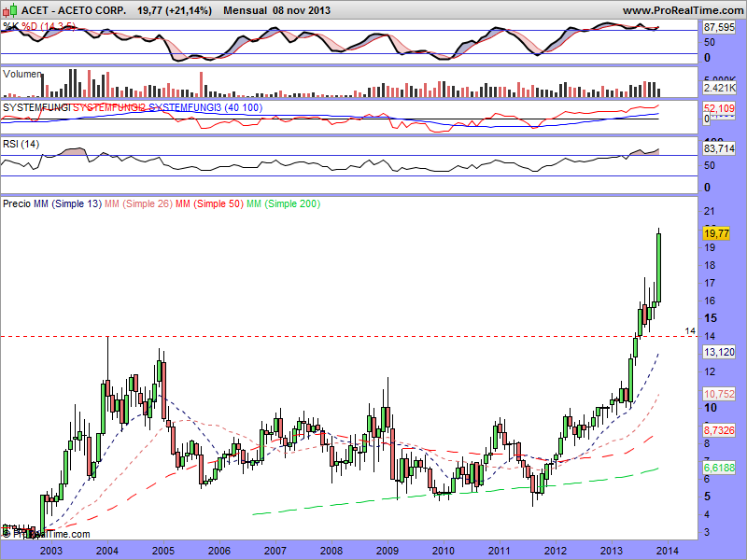Click the 2012 label on time axis

(x=556, y=551)
